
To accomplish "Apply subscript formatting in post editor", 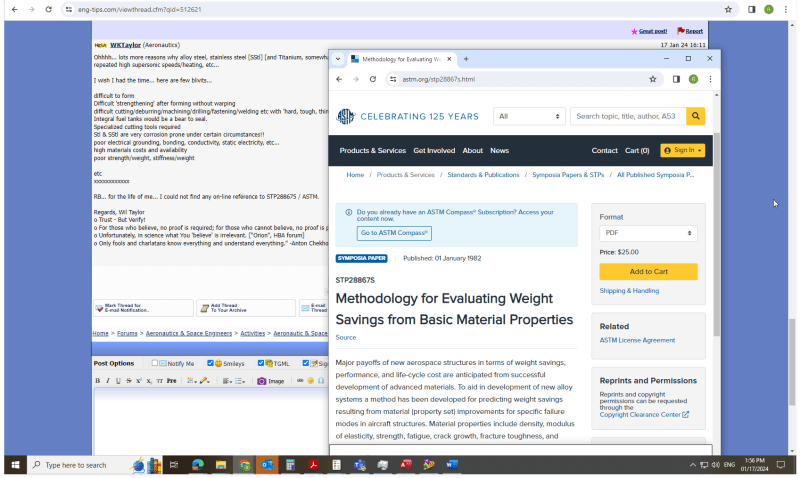I will tap(149, 381).
